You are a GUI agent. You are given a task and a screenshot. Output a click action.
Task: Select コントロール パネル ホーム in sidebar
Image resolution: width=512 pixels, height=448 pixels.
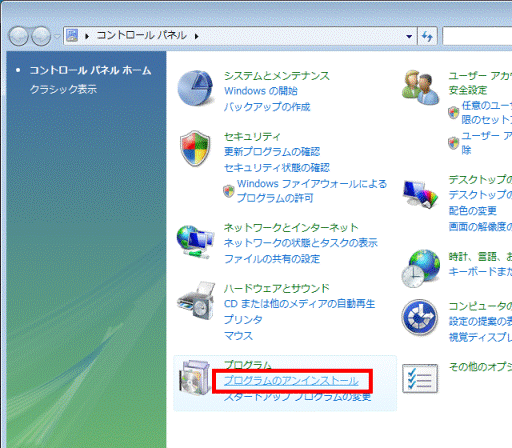coord(90,70)
